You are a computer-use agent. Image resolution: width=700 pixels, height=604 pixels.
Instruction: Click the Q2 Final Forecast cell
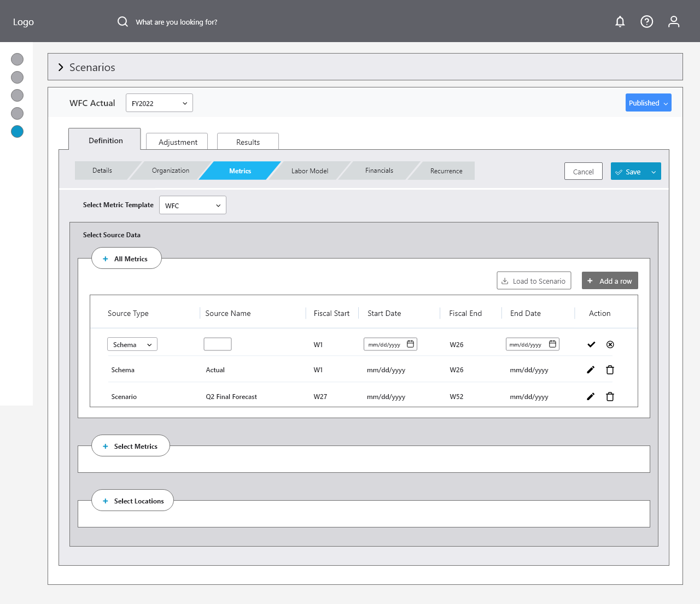coord(231,397)
